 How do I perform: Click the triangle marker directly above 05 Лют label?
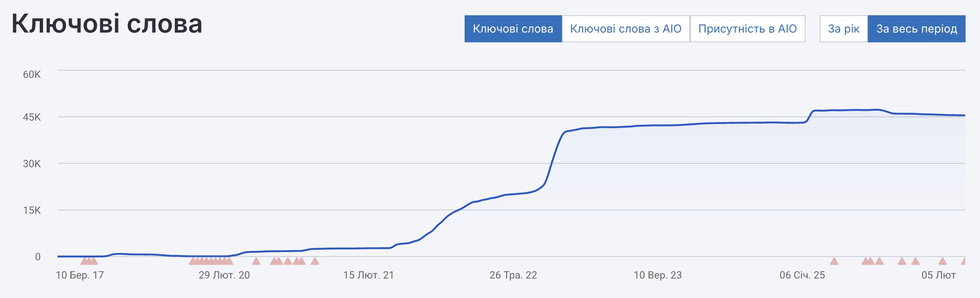click(942, 261)
